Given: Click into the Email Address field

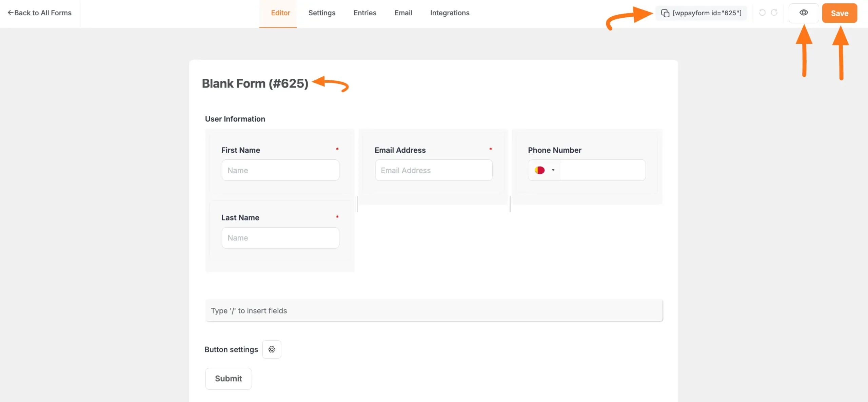Looking at the screenshot, I should tap(434, 170).
